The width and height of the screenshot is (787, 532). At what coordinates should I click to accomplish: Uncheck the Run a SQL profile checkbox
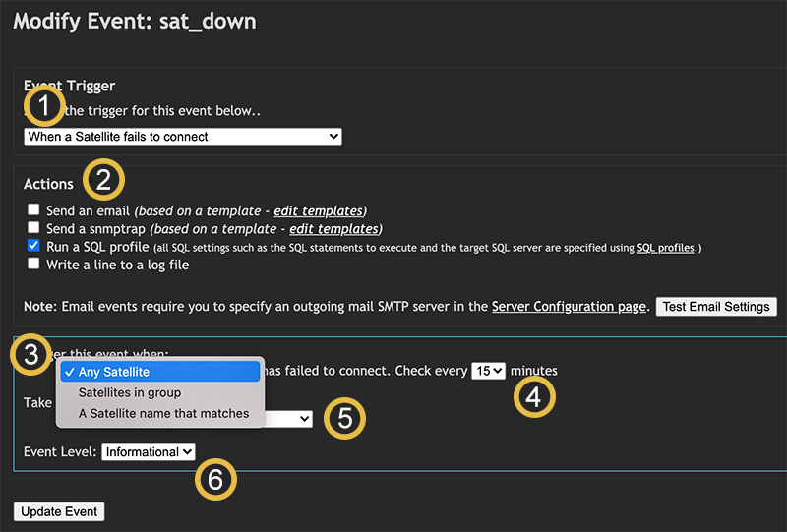coord(33,246)
